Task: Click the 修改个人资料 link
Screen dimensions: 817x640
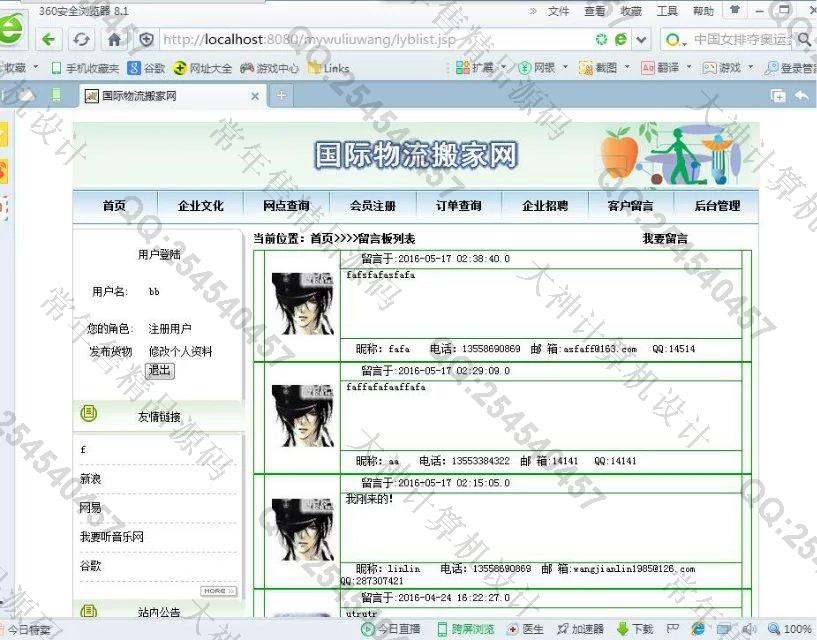Action: pyautogui.click(x=180, y=352)
